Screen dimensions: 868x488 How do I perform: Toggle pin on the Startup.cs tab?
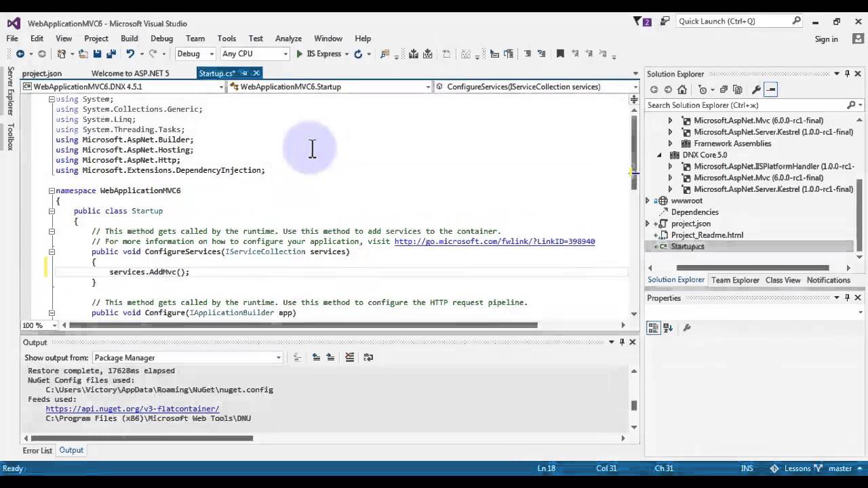[x=245, y=73]
